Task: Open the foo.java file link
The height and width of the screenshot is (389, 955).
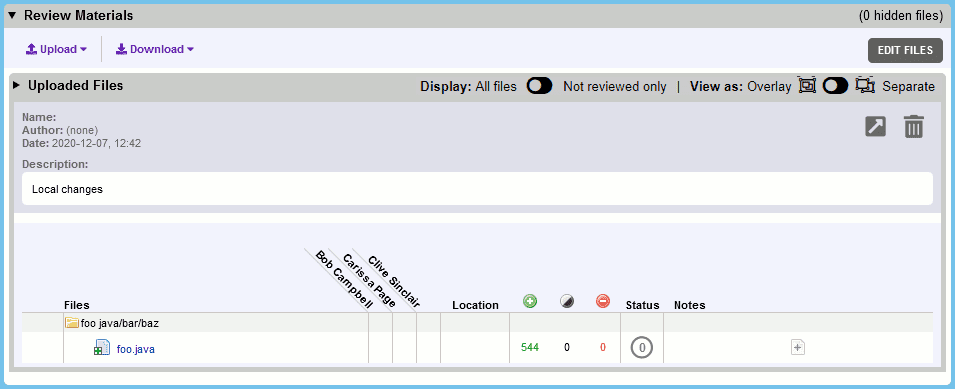Action: pos(135,349)
